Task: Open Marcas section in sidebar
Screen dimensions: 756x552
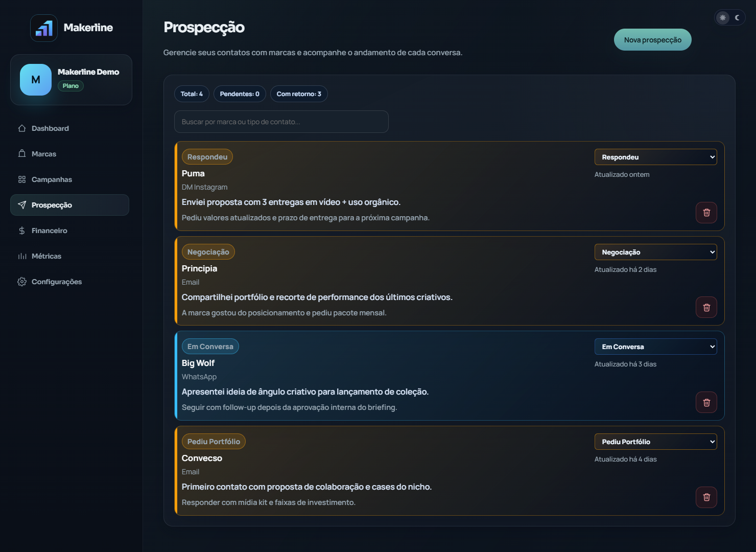Action: click(69, 154)
